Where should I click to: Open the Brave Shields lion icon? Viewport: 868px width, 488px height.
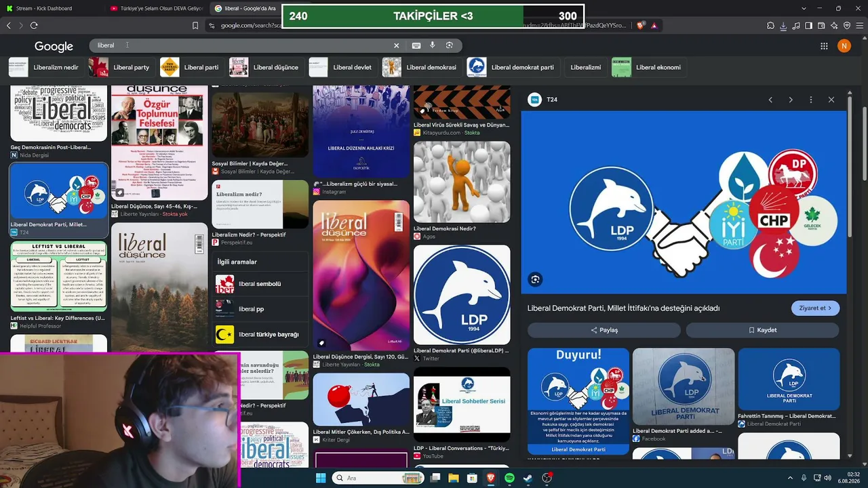(641, 25)
